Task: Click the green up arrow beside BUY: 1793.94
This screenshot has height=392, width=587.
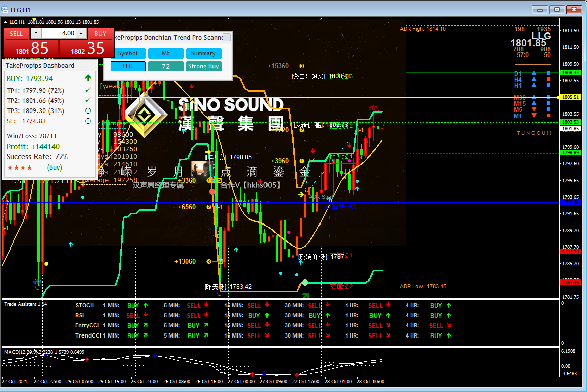Action: tap(88, 78)
